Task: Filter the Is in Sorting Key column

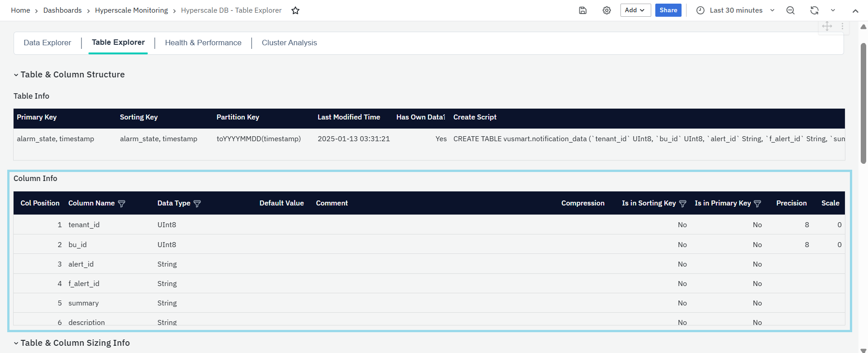Action: pyautogui.click(x=682, y=204)
